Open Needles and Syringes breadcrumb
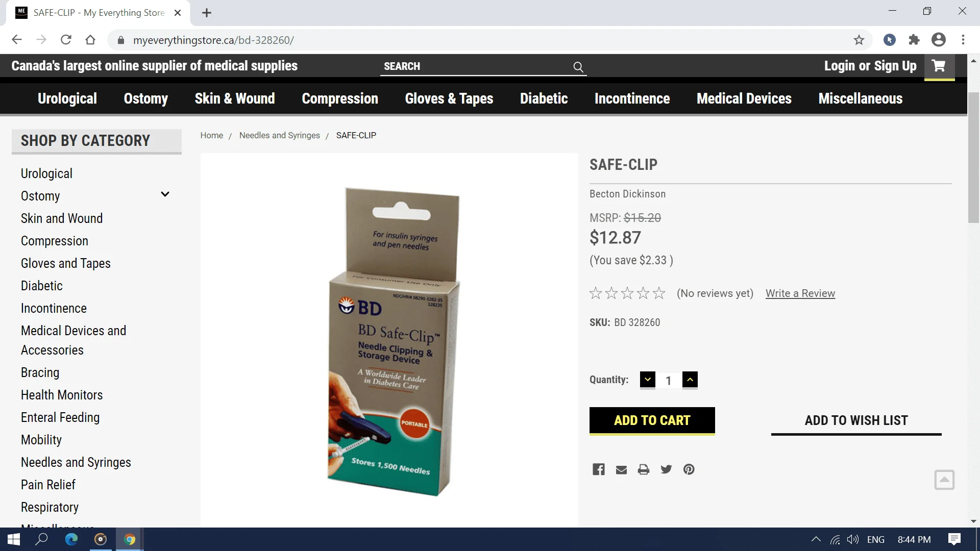The width and height of the screenshot is (980, 551). coord(279,135)
